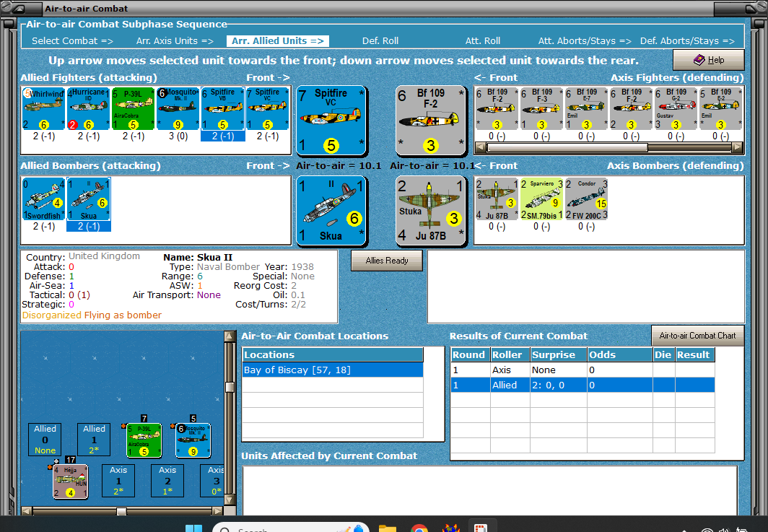The image size is (768, 532).
Task: Click the map horizontal scrollbar right arrow
Action: (x=218, y=511)
